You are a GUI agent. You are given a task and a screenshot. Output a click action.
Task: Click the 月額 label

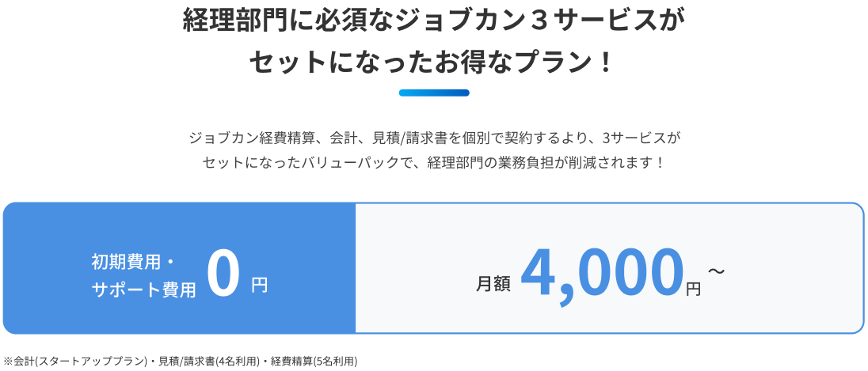tap(493, 284)
